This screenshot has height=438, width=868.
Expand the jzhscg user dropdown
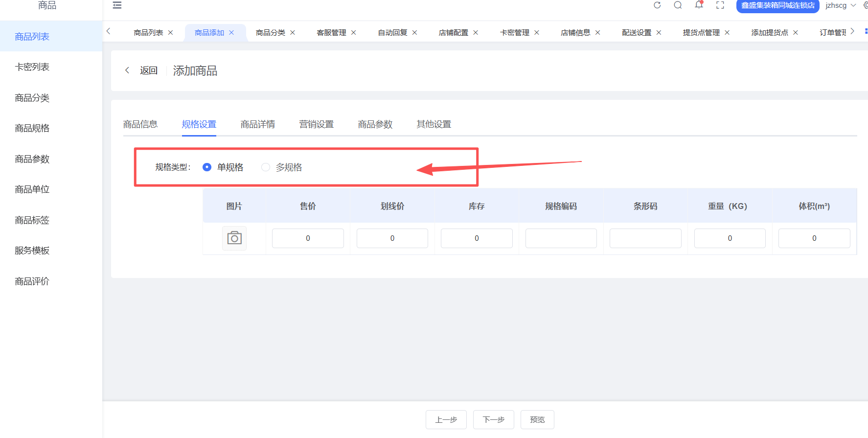pyautogui.click(x=841, y=5)
